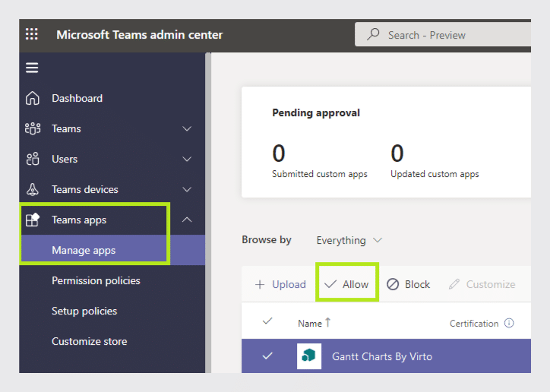Click the Users label in the sidebar
The image size is (550, 392).
(x=65, y=160)
